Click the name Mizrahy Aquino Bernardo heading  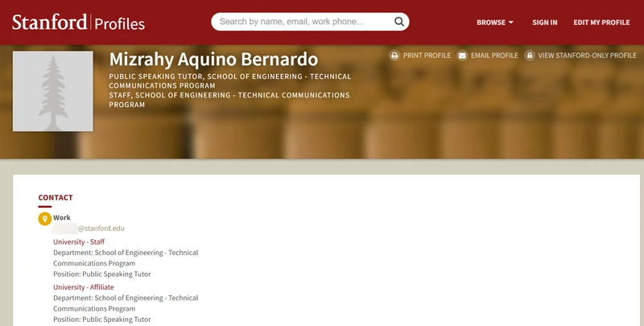click(213, 60)
